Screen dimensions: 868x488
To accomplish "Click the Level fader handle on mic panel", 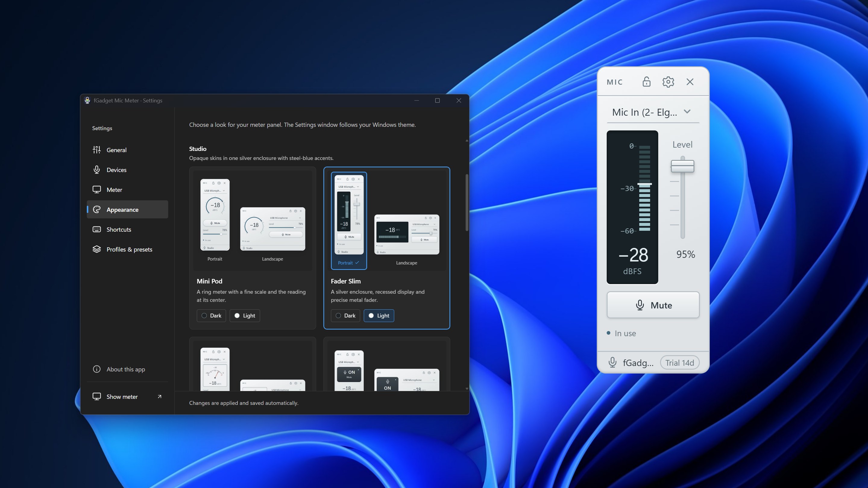I will [682, 166].
